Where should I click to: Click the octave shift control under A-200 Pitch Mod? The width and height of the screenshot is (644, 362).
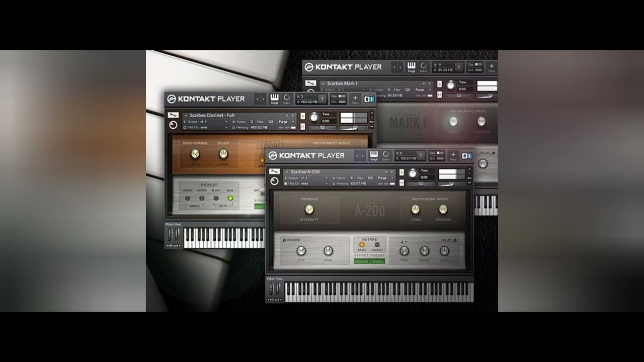(x=274, y=299)
